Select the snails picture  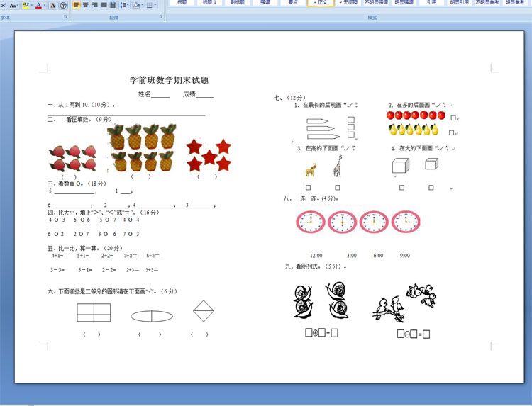point(321,300)
